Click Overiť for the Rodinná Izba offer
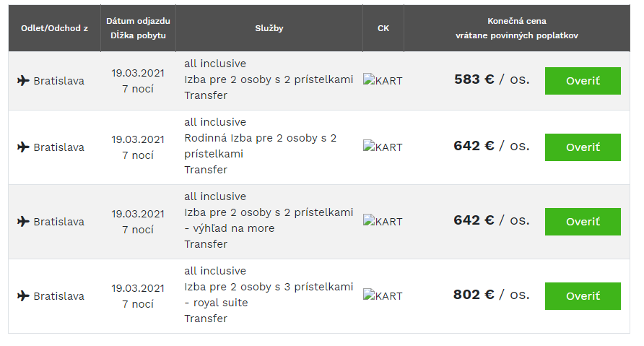 [x=583, y=147]
